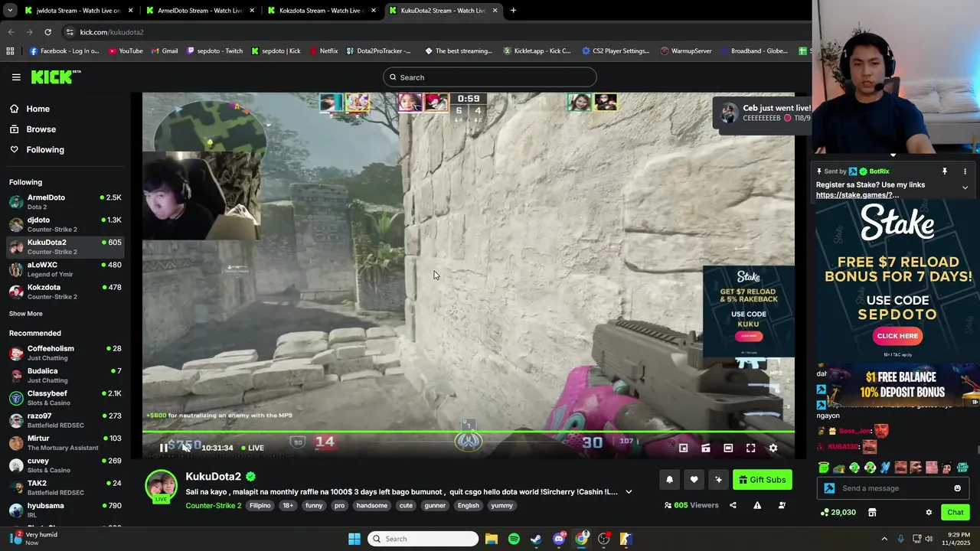
Task: Click the Gift Subs button
Action: 763,480
